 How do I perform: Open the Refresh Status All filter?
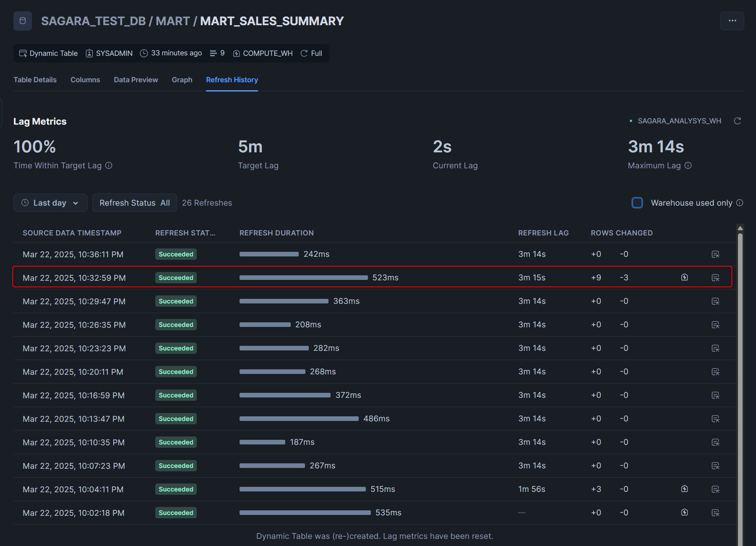coord(135,203)
